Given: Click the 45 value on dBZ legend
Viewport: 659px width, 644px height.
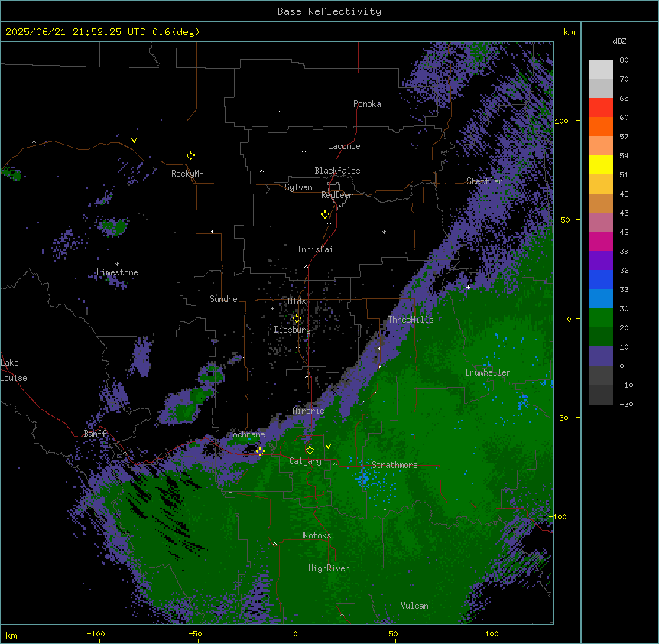Looking at the screenshot, I should tap(624, 213).
